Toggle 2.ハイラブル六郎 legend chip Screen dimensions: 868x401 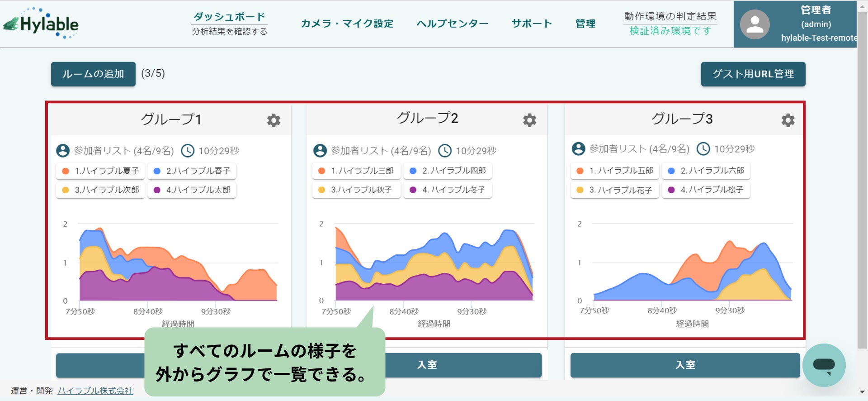(x=706, y=171)
